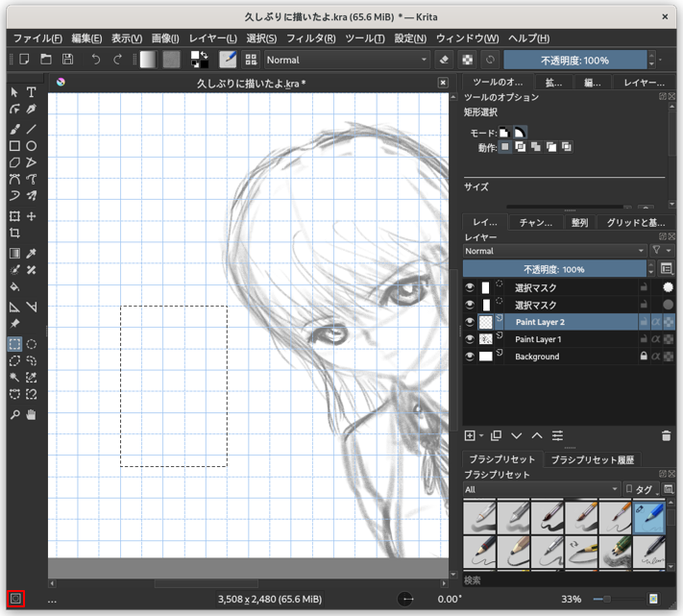The image size is (683, 616).
Task: Open the toolbar overflow arrow after opacity
Action: (x=661, y=60)
